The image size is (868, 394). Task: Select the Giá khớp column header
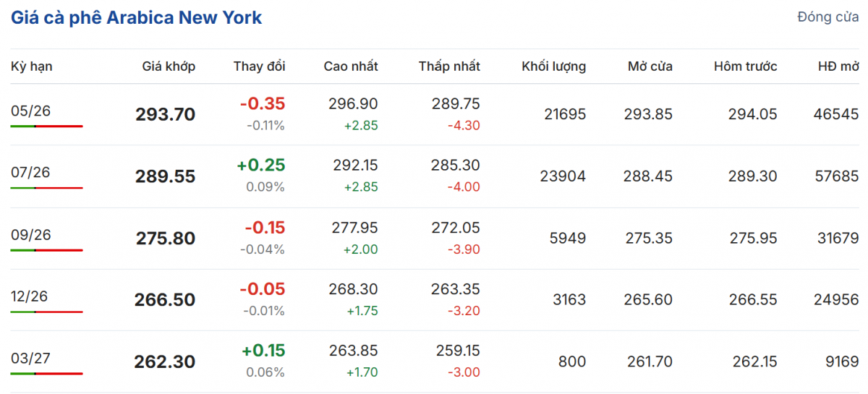coord(169,67)
